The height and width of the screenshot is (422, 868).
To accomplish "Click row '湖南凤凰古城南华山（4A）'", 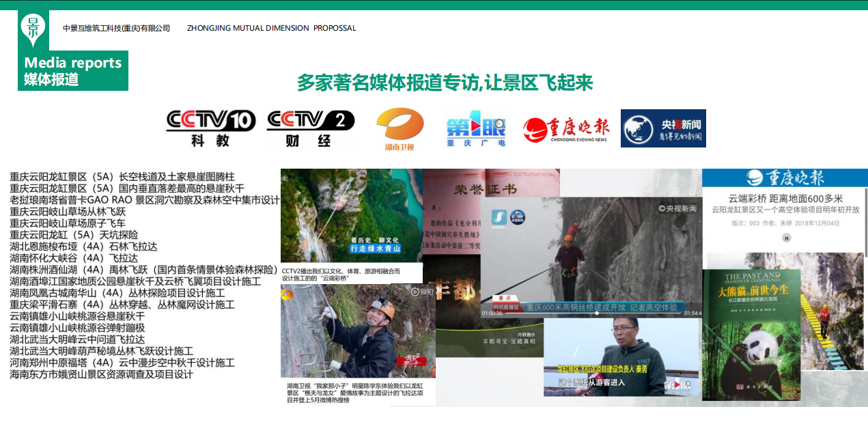I will tap(117, 293).
